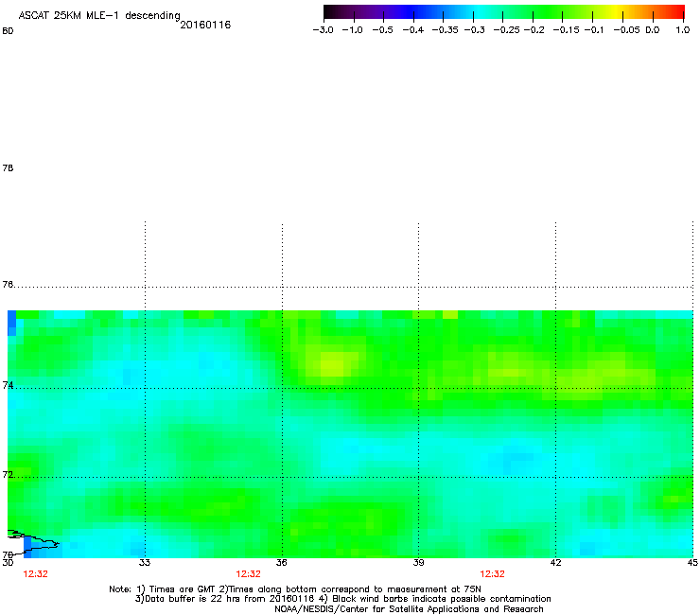Viewport: 700px width, 615px height.
Task: Click the -0.35 color scale label
Action: point(446,30)
